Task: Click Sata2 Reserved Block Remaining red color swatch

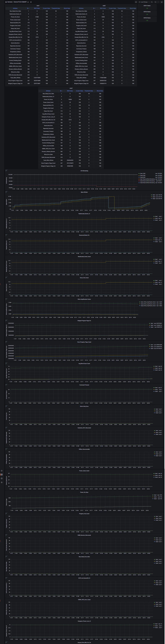Action: tap(139, 181)
